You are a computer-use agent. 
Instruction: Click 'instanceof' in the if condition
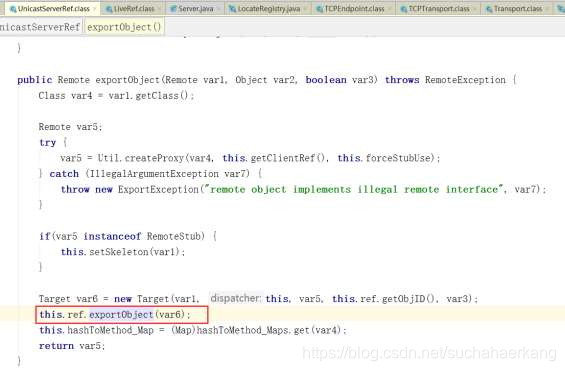[112, 236]
